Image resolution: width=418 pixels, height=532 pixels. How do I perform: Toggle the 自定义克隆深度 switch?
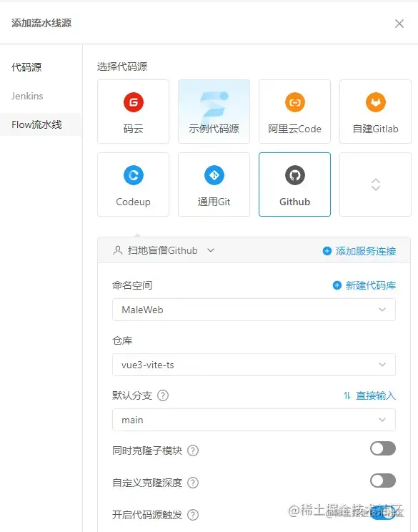tap(383, 481)
